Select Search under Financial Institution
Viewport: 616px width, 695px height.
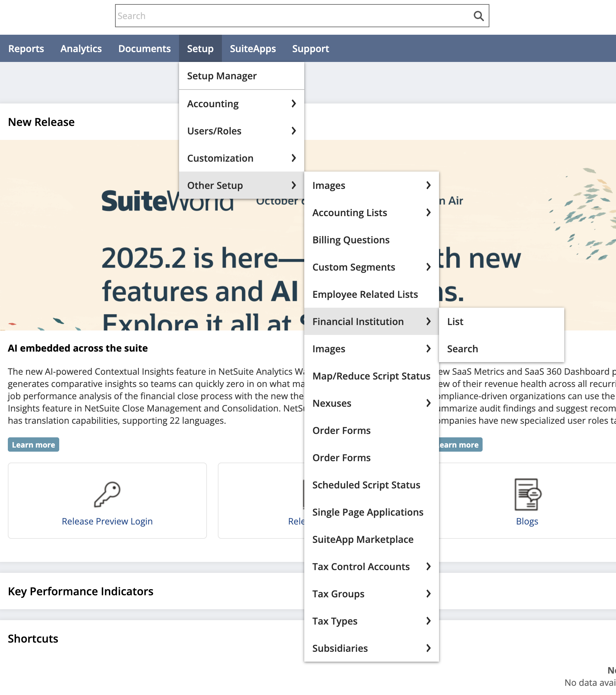coord(463,349)
